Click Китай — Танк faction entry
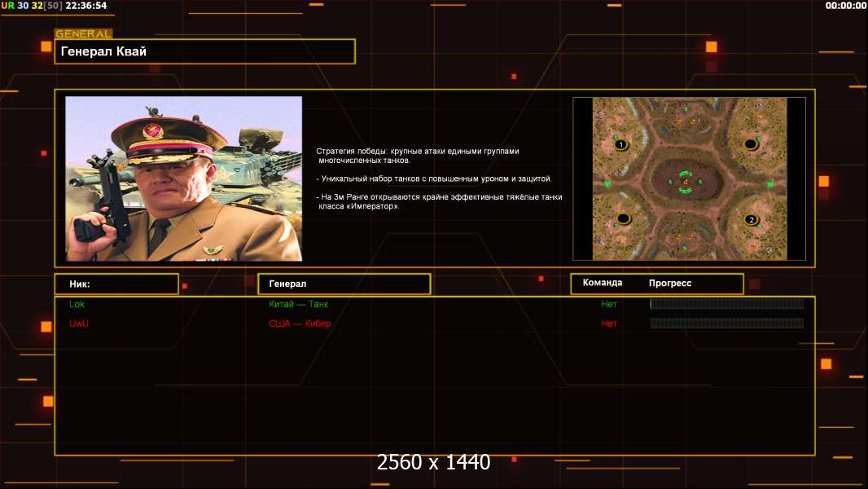This screenshot has height=489, width=868. pos(299,304)
